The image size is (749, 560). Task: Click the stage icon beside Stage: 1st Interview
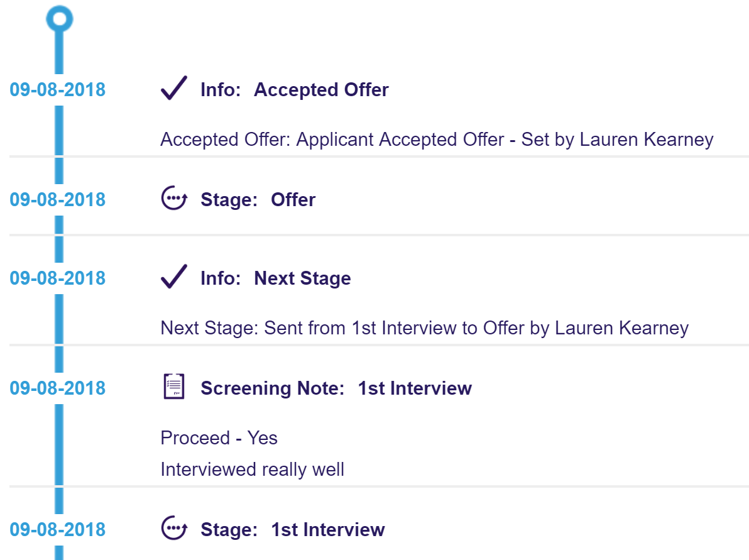(x=174, y=528)
